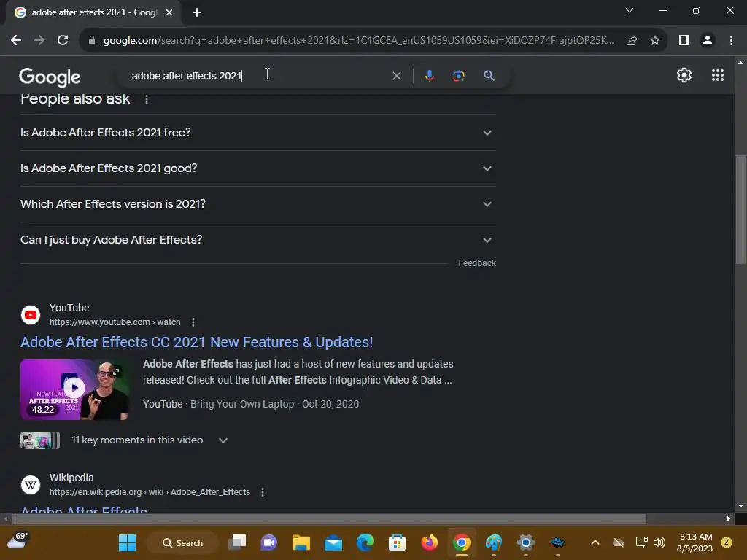Image resolution: width=747 pixels, height=560 pixels.
Task: Go back to the previous page
Action: coord(16,40)
